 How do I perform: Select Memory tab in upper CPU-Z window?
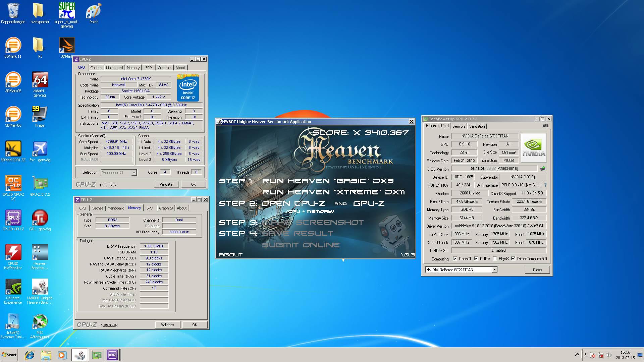point(133,68)
